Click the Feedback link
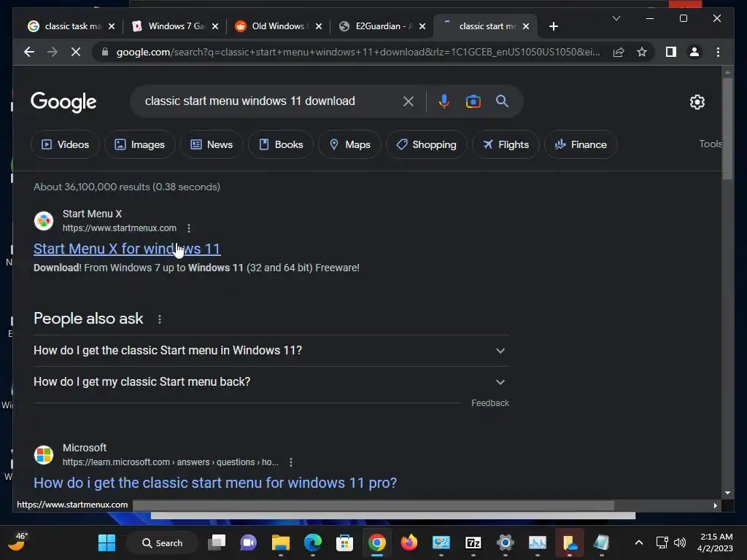This screenshot has width=747, height=560. point(490,402)
